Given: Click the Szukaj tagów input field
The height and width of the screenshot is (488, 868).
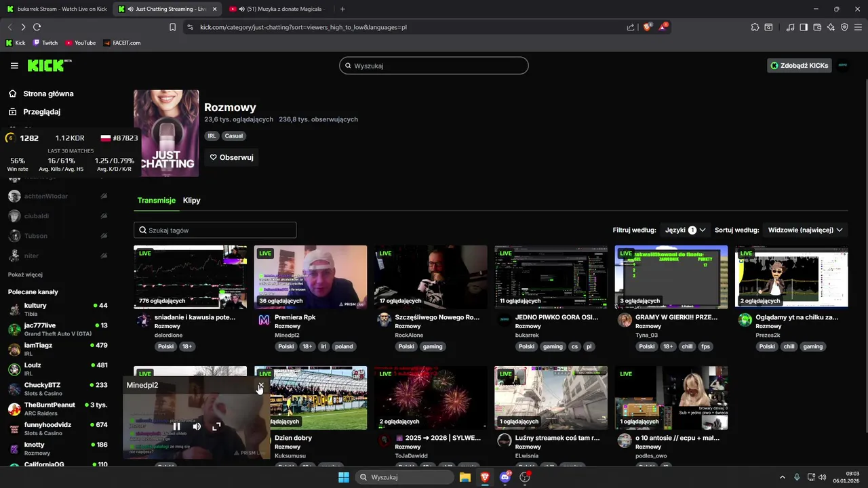Looking at the screenshot, I should (215, 230).
